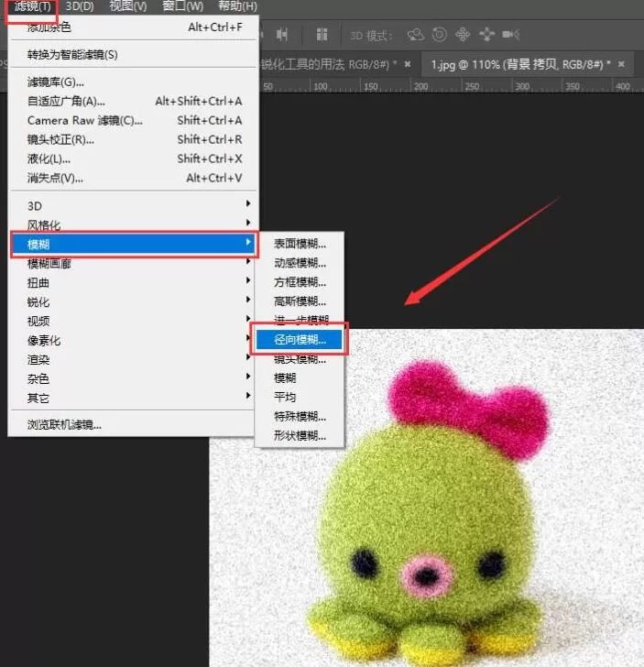
Task: Click 3D orbit/rotate mode icon
Action: pos(416,35)
